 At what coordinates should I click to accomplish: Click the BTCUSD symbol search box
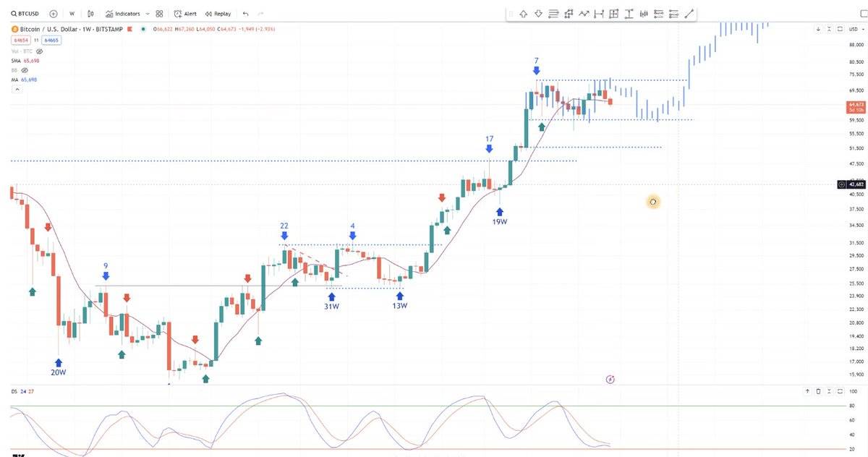point(26,13)
